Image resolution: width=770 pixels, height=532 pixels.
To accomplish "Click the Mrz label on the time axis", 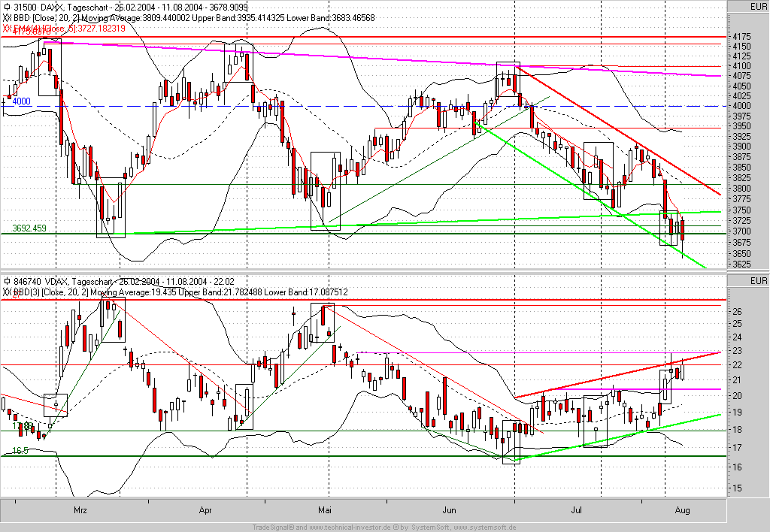I will pyautogui.click(x=80, y=510).
